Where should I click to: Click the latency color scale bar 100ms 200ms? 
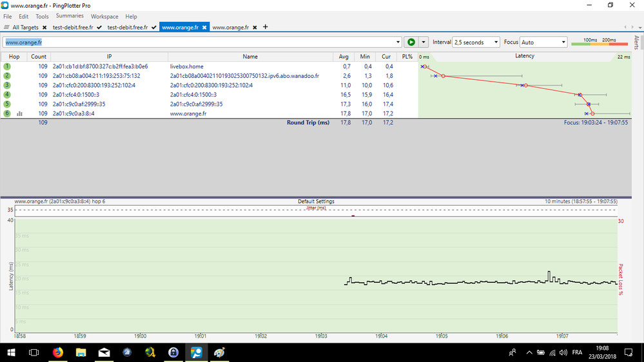(600, 42)
